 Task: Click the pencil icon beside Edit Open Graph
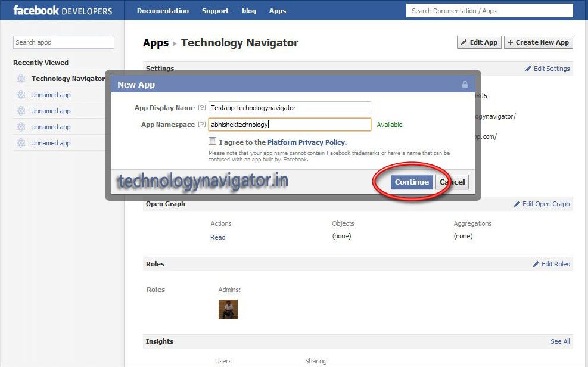517,204
